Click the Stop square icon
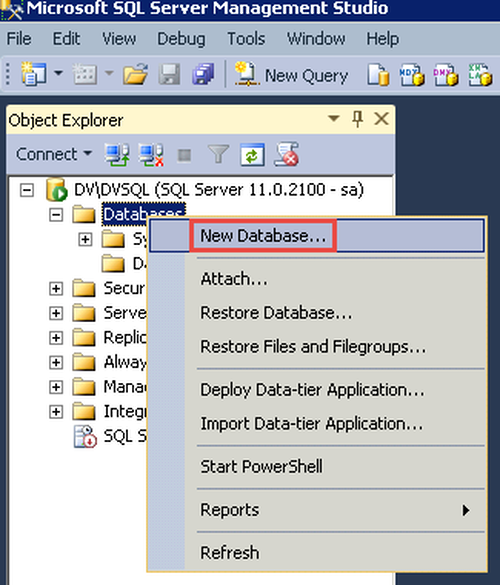 [x=184, y=155]
